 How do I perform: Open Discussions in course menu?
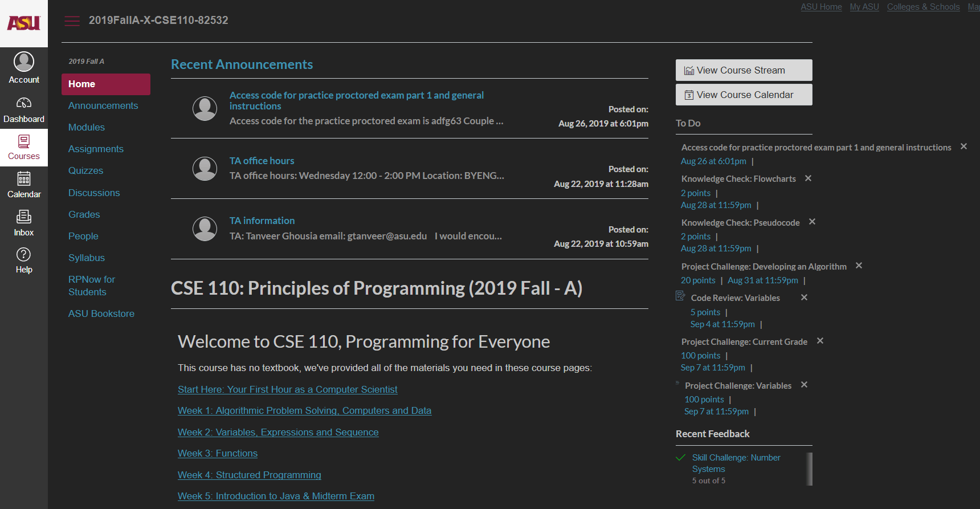click(x=94, y=193)
